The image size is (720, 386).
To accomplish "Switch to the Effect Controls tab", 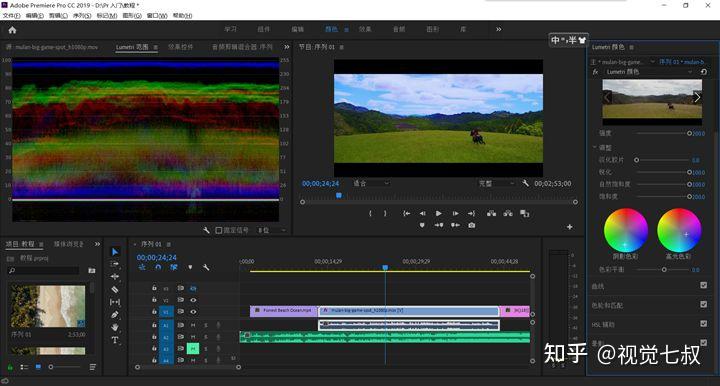I will click(x=180, y=47).
